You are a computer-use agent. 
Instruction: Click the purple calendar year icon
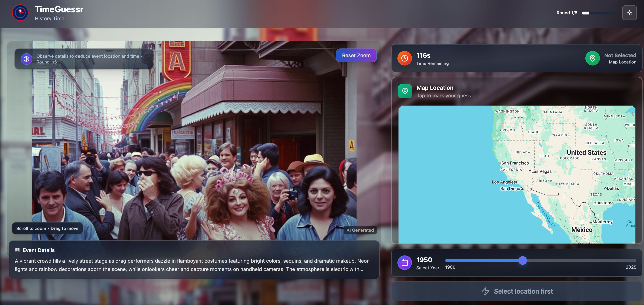tap(404, 263)
